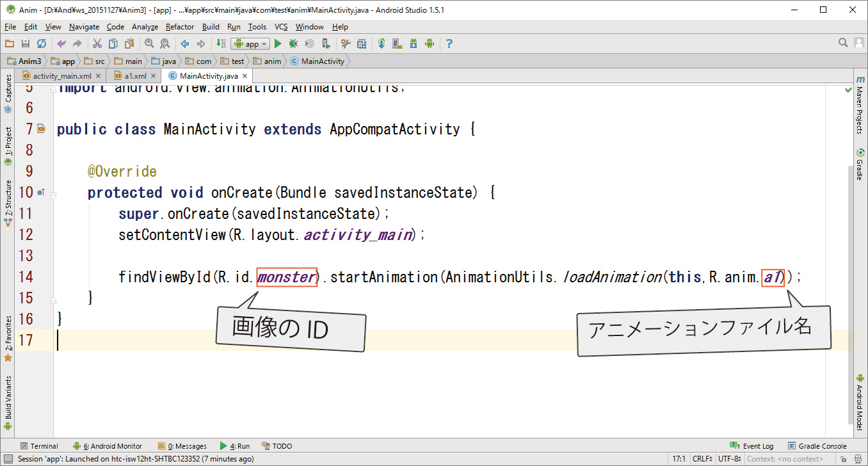Open the Terminal tool window
The image size is (868, 466).
click(x=39, y=446)
